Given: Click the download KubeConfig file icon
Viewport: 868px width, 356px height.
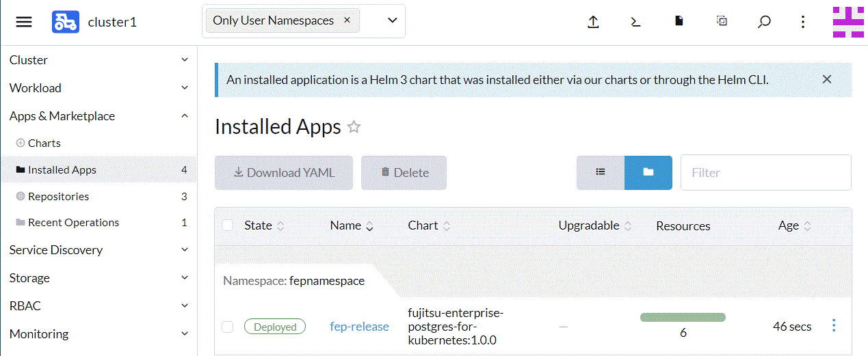Looking at the screenshot, I should click(679, 21).
